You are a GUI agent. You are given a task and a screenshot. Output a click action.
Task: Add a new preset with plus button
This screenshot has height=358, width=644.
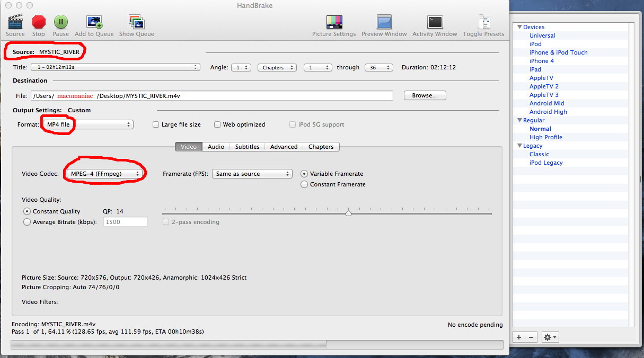pyautogui.click(x=519, y=337)
